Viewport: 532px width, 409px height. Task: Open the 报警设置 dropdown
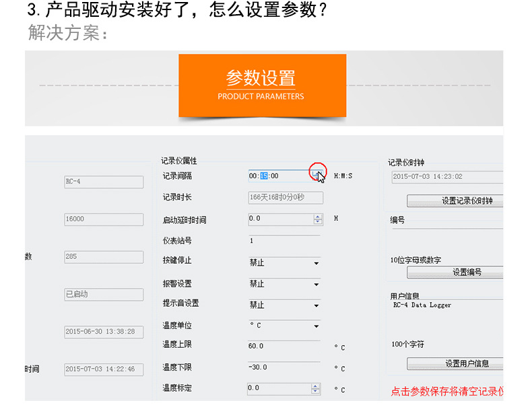284,284
